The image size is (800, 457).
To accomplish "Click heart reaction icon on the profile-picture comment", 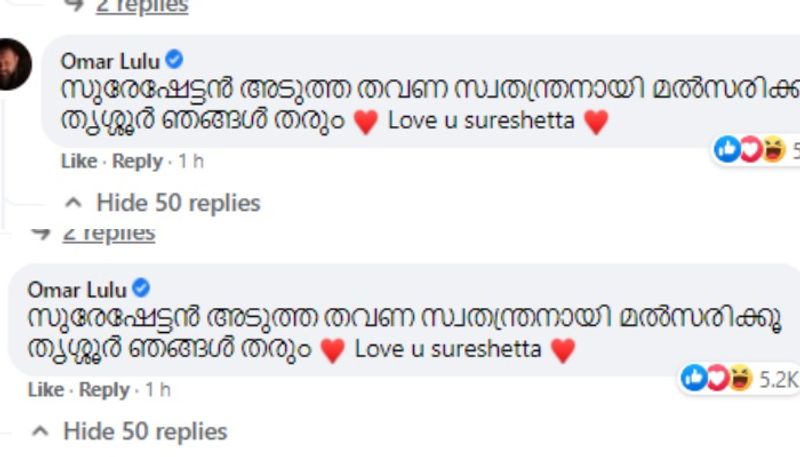I will (749, 150).
